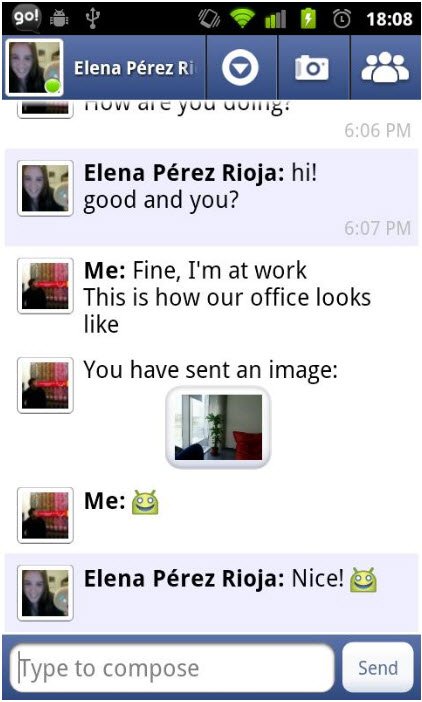This screenshot has height=702, width=422.
Task: Tap the vibrate mode status icon
Action: pos(209,18)
